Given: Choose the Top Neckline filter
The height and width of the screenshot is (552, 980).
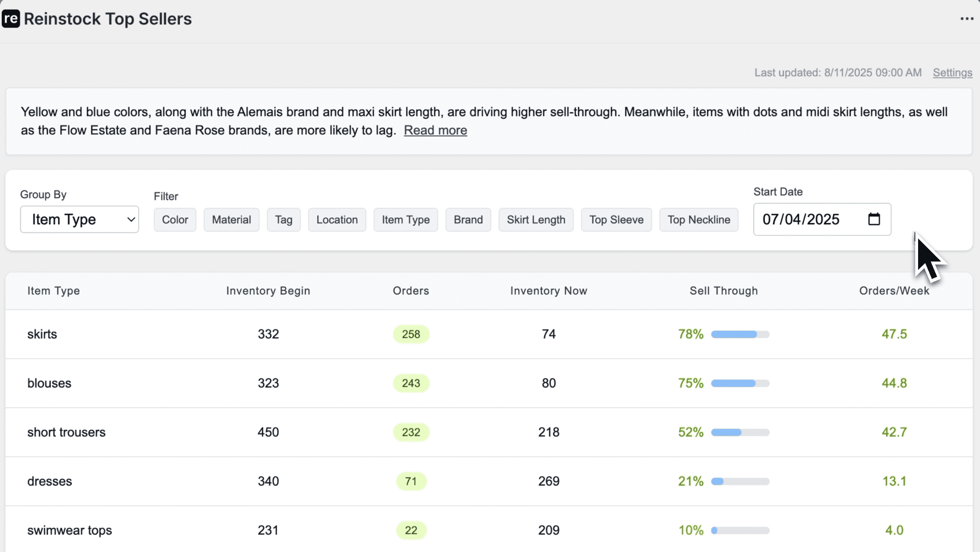Looking at the screenshot, I should 698,220.
